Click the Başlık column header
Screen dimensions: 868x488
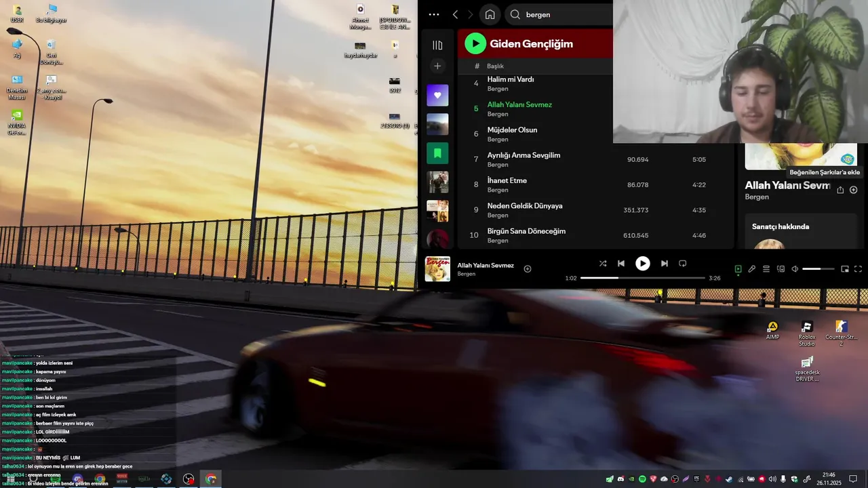495,66
